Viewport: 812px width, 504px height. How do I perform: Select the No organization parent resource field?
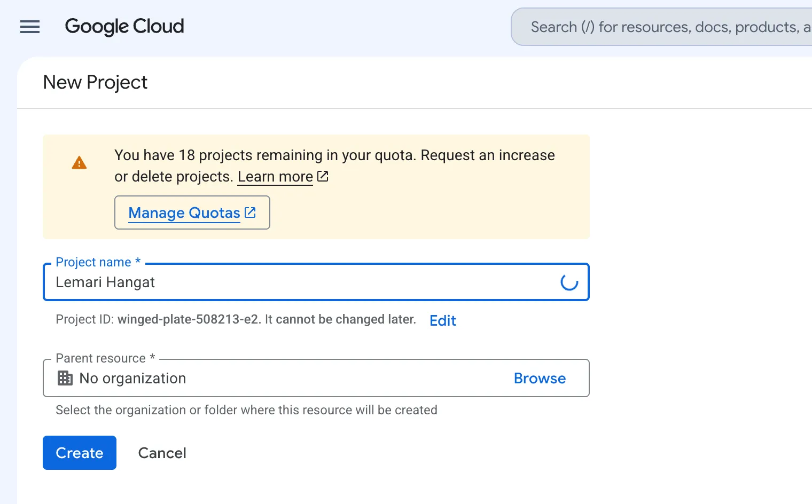[x=316, y=378]
